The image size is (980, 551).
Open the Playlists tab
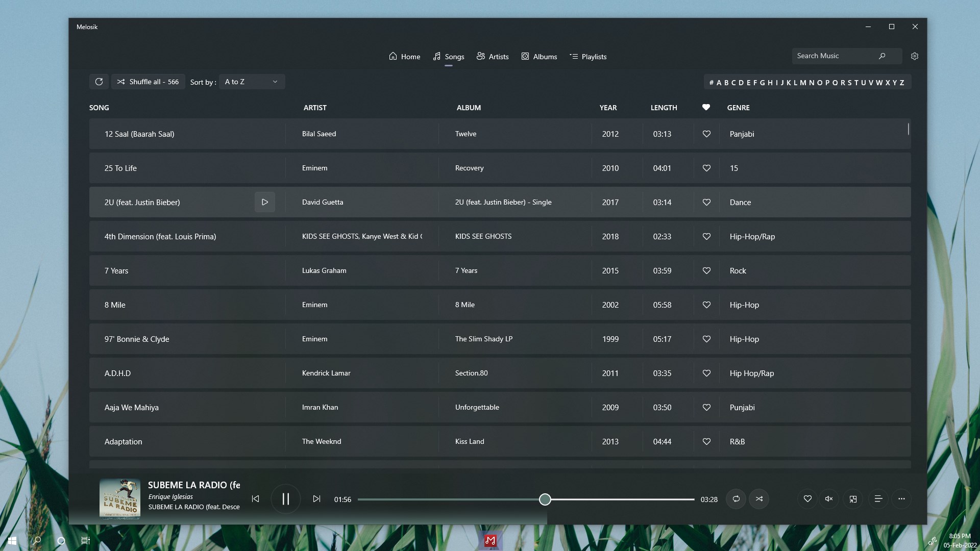588,57
